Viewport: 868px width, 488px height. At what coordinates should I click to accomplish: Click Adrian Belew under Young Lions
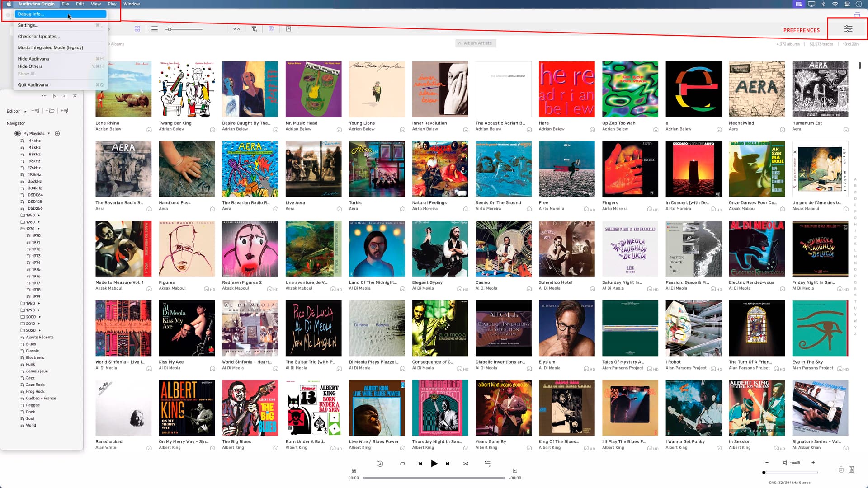pos(362,129)
